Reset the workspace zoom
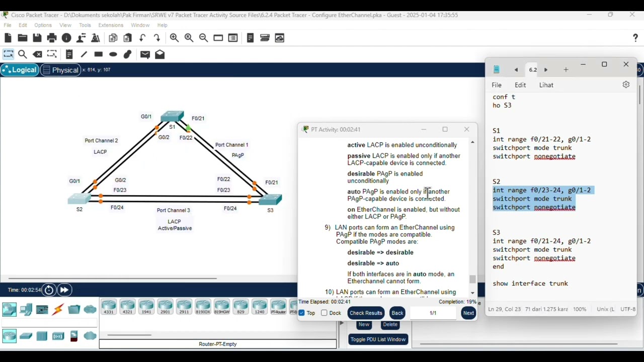The image size is (644, 362). pos(189,38)
